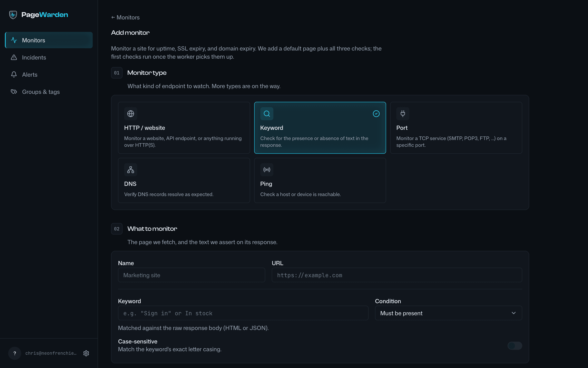Click the What to monitor section heading
The width and height of the screenshot is (588, 368).
[x=152, y=229]
